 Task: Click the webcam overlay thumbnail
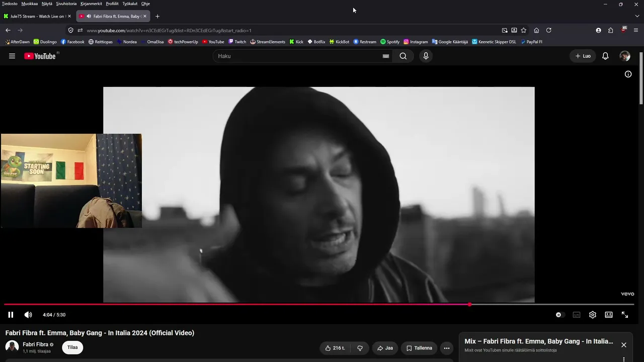click(71, 181)
